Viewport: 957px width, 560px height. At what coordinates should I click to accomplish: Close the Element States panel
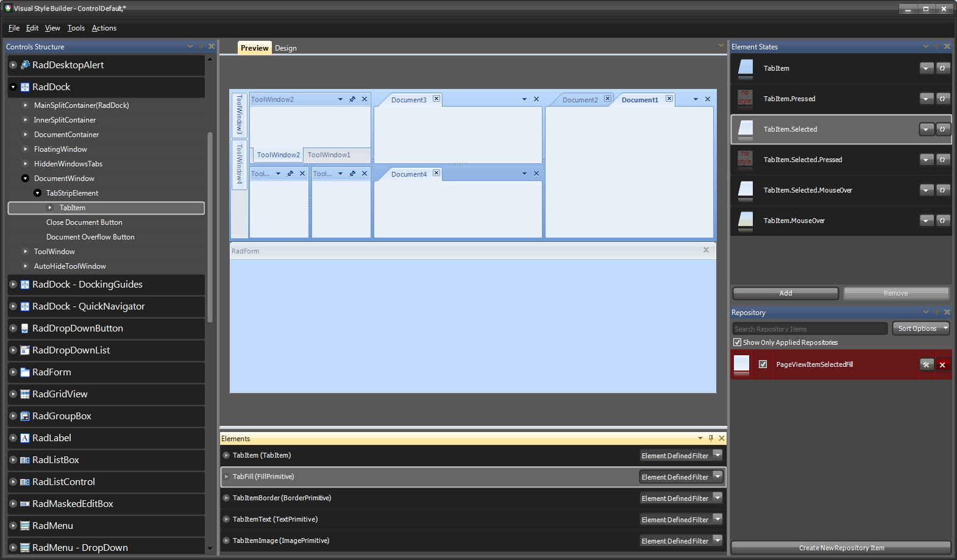coord(947,46)
